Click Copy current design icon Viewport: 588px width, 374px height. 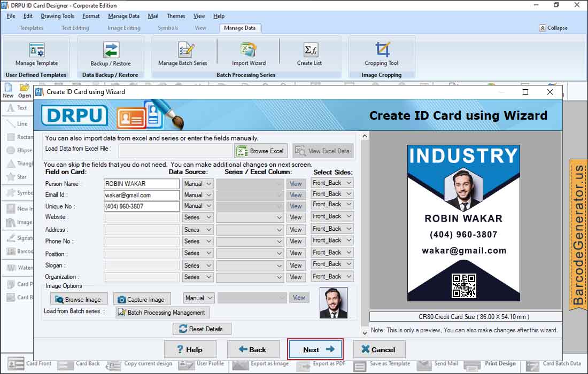[x=139, y=364]
